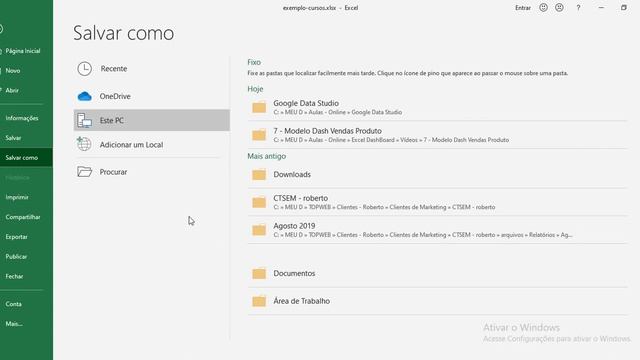Image resolution: width=640 pixels, height=360 pixels.
Task: Click the path under 7 - Modelo Dash Vendas Produto
Action: coord(391,140)
